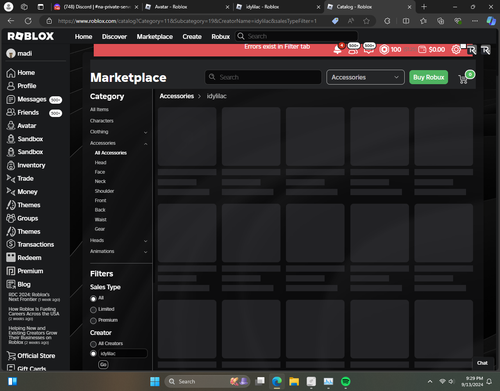
Task: Open Money in the left sidebar
Action: point(22,192)
